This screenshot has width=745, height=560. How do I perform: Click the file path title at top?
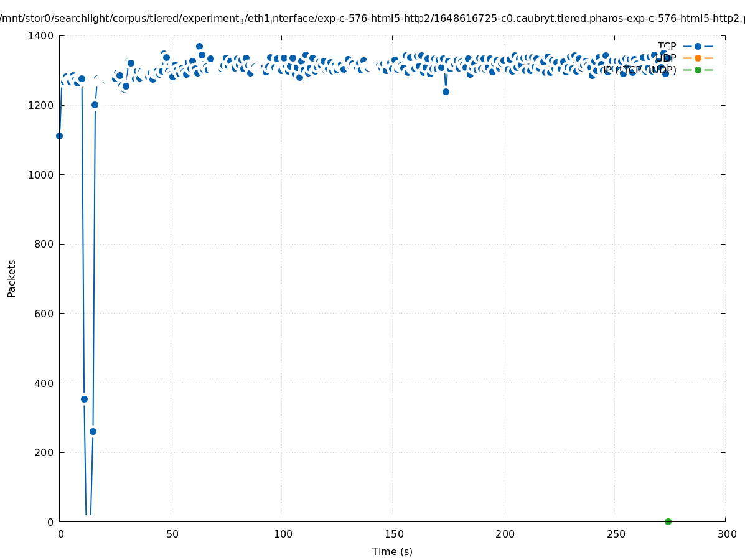pyautogui.click(x=372, y=19)
